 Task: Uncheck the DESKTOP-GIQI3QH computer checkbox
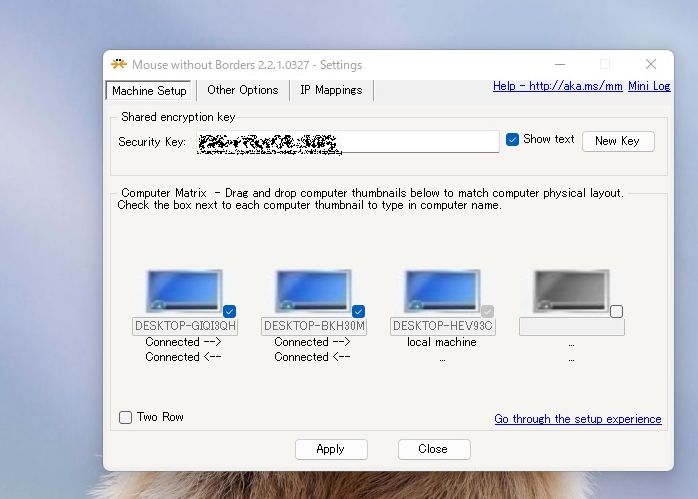pyautogui.click(x=229, y=311)
